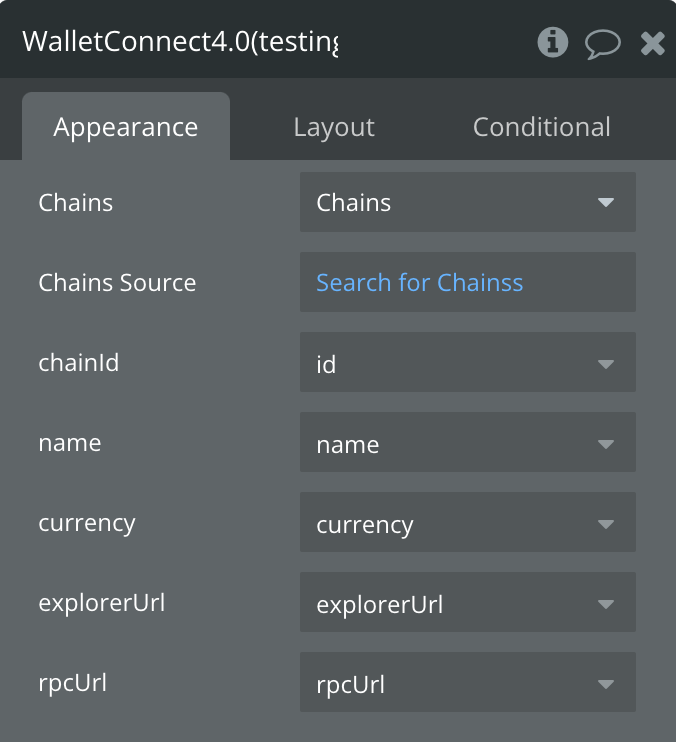676x742 pixels.
Task: Click the arrow beside explorerUrl value
Action: pos(605,604)
